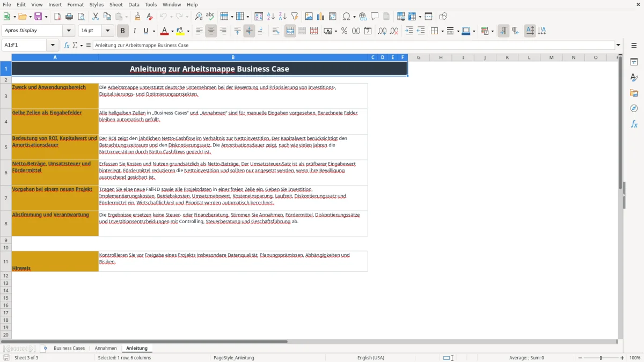Expand font color dropdown arrow
644x362 pixels.
172,31
